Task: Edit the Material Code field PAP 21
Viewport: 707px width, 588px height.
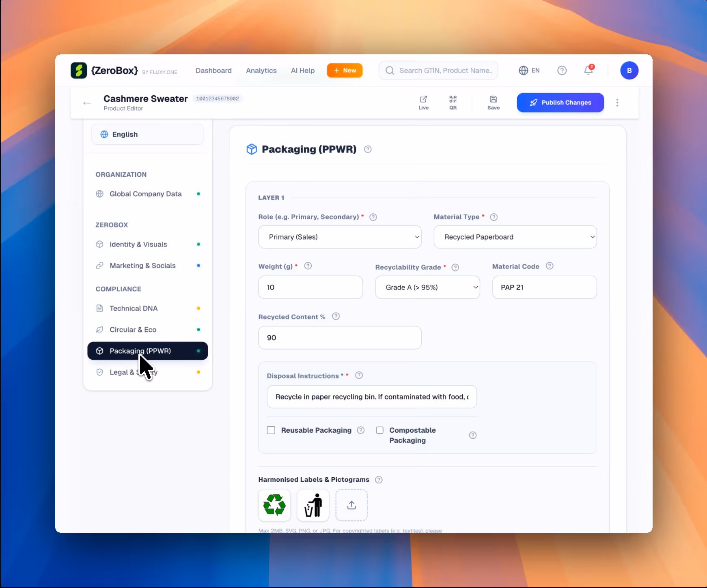Action: 544,287
